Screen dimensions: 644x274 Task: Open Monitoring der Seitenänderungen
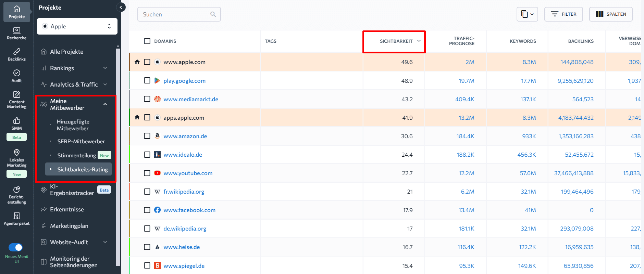coord(74,262)
